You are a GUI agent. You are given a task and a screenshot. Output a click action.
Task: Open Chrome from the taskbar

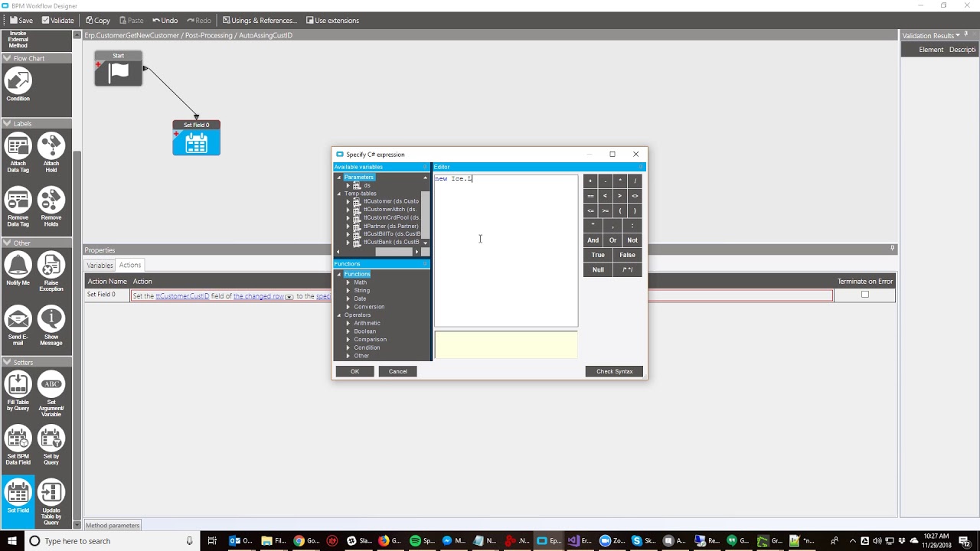[x=306, y=541]
